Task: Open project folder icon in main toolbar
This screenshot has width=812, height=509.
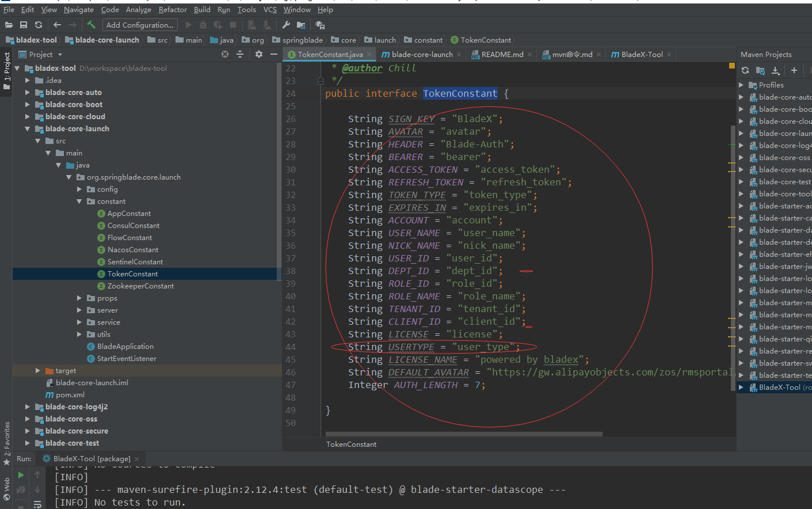Action: click(9, 25)
